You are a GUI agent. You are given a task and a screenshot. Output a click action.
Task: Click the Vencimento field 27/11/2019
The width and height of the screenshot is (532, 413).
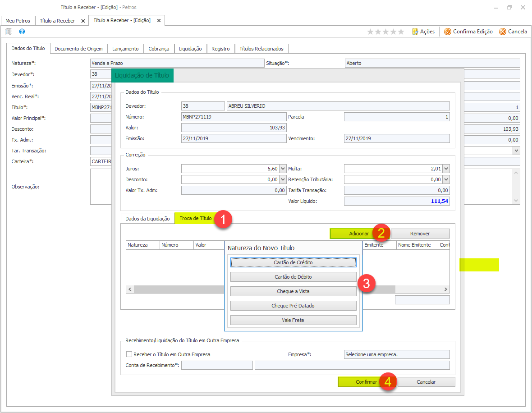click(x=397, y=138)
